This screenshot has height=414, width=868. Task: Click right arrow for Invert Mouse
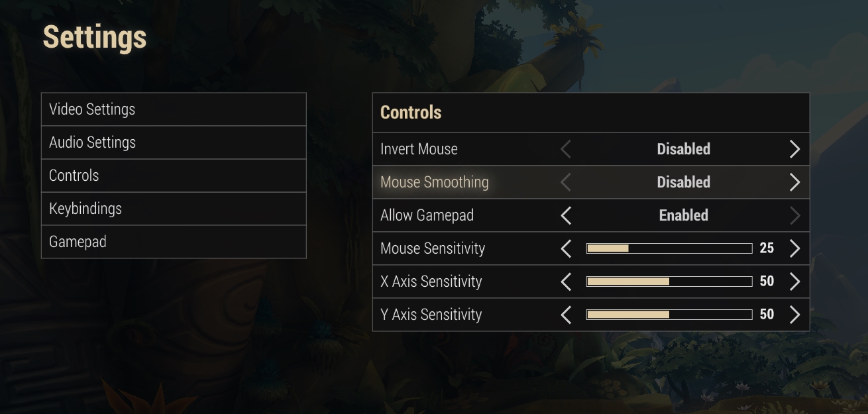pos(794,149)
